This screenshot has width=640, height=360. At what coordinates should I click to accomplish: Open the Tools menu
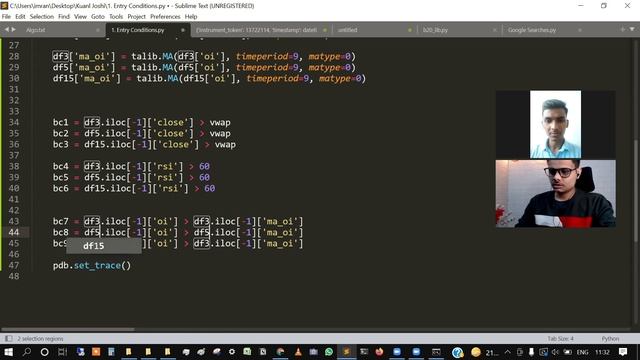click(116, 17)
